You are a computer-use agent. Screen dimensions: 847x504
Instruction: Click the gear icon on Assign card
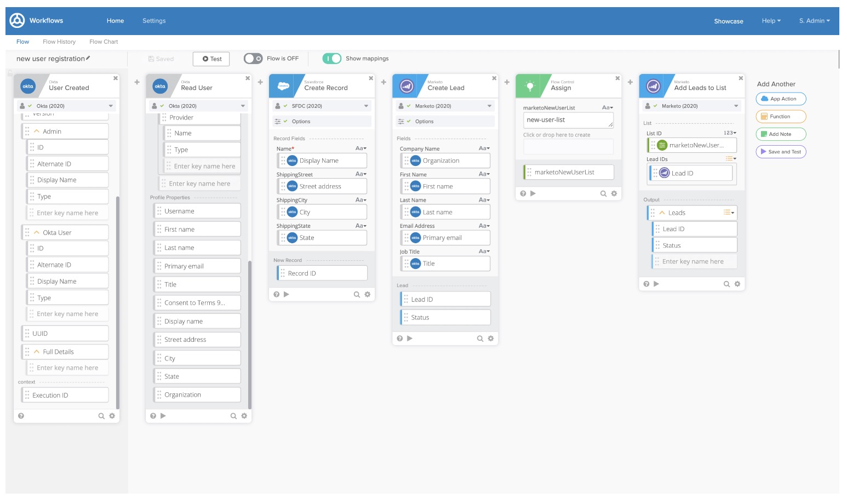tap(614, 193)
